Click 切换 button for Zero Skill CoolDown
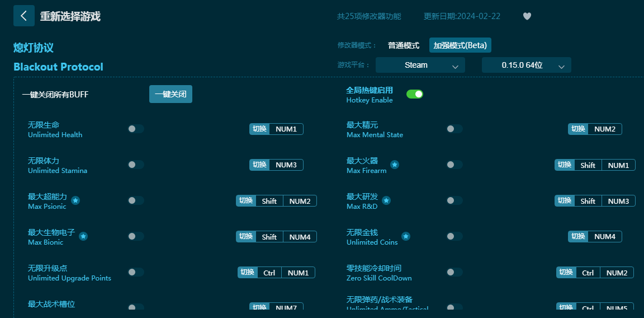The height and width of the screenshot is (318, 644). click(x=566, y=272)
